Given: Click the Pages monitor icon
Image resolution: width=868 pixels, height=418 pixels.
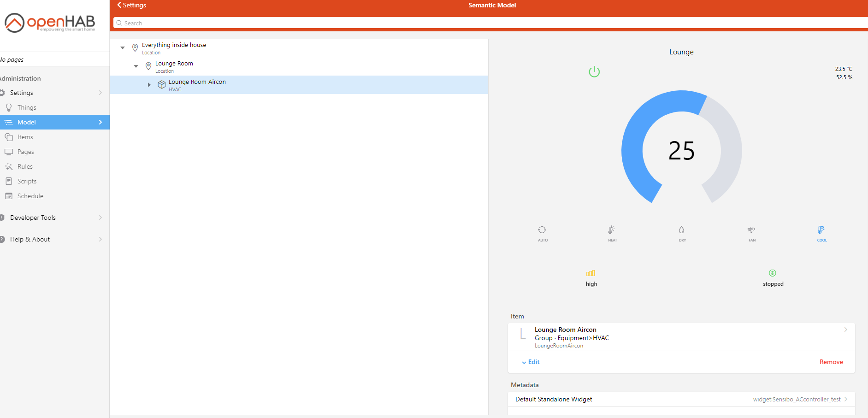Looking at the screenshot, I should 9,152.
